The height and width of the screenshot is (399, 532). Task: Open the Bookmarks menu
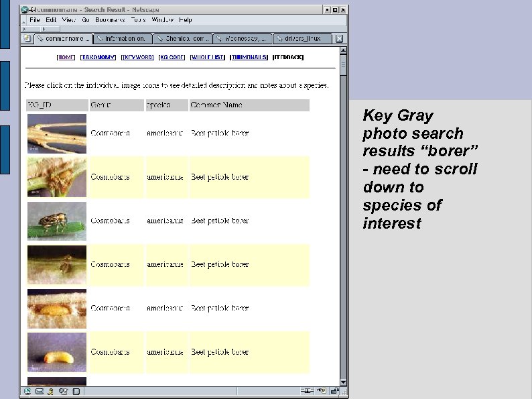pos(111,20)
